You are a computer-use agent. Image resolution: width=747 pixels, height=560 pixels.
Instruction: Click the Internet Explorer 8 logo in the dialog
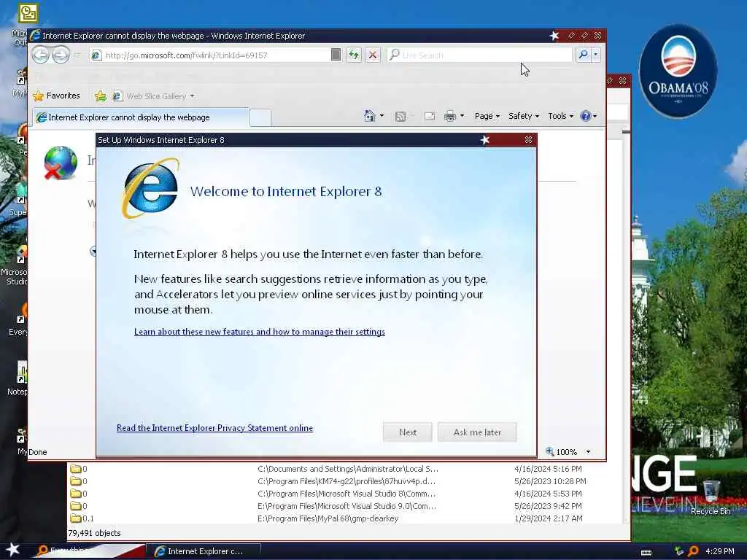[151, 189]
